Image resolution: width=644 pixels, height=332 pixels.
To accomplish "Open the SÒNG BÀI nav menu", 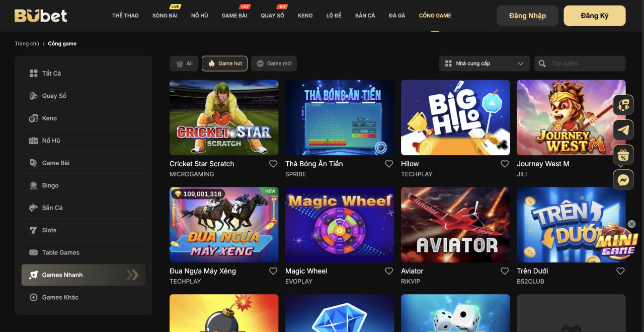I will point(165,16).
